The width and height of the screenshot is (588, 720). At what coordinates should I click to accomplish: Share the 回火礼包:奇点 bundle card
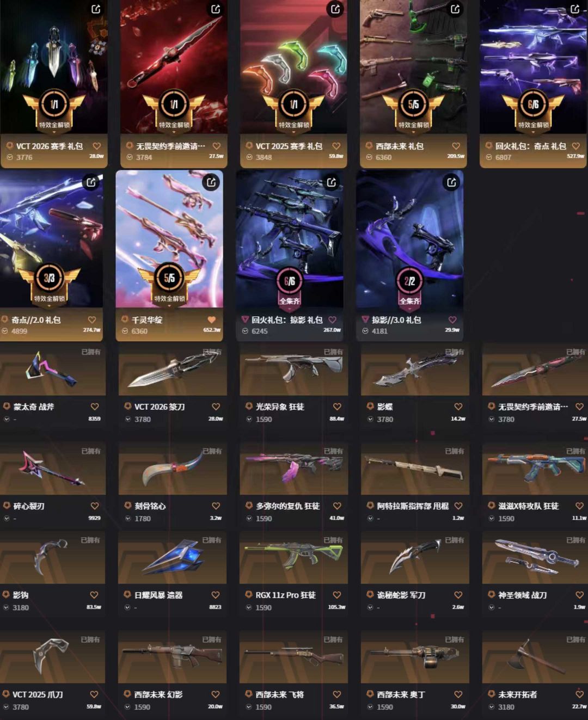pyautogui.click(x=575, y=9)
